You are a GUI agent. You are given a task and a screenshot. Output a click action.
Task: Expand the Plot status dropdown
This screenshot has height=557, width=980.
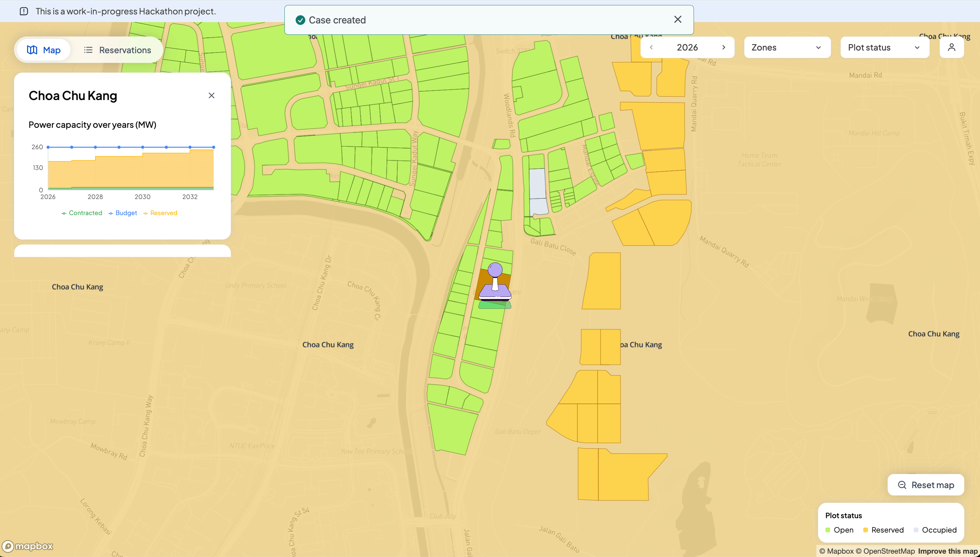(885, 48)
